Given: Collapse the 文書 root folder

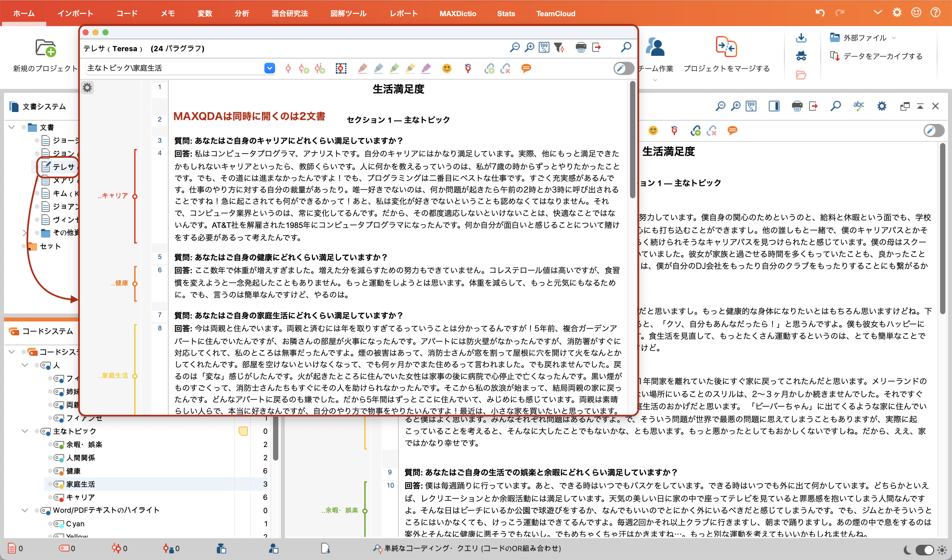Looking at the screenshot, I should tap(12, 127).
